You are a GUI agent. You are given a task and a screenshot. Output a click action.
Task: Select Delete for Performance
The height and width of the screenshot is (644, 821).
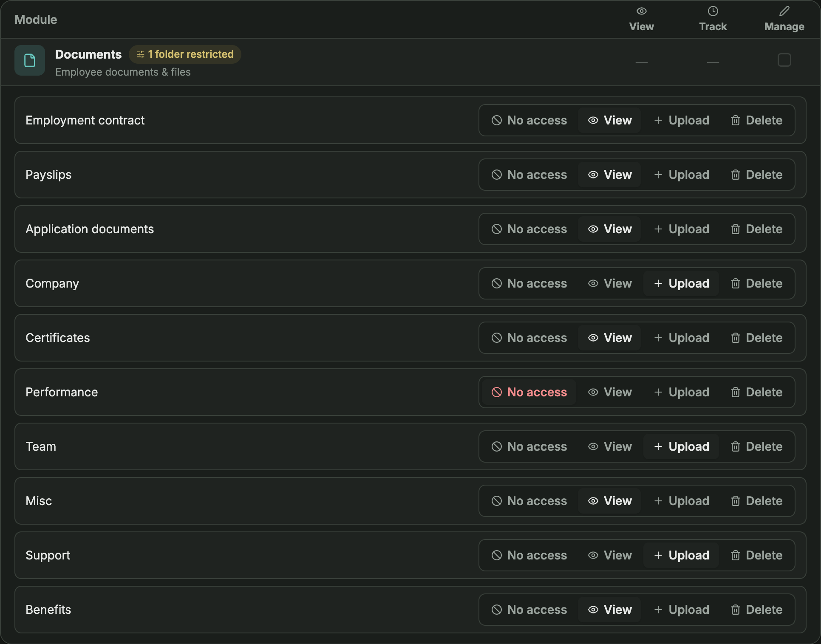[x=756, y=392]
